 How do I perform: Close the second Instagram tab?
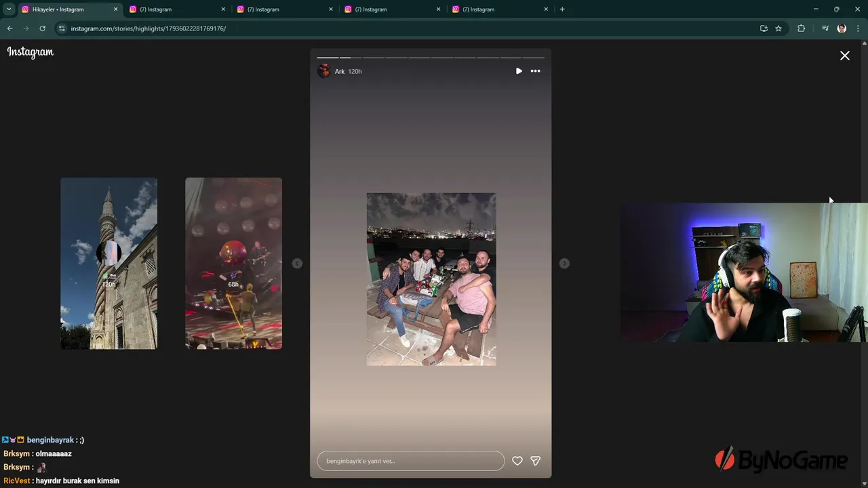point(223,9)
